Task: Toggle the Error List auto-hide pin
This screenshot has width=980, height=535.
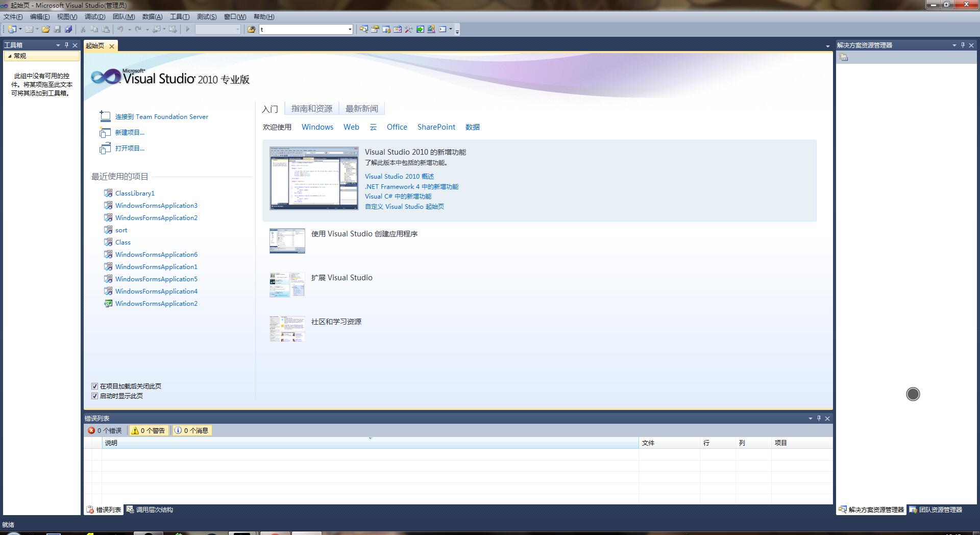Action: point(819,418)
